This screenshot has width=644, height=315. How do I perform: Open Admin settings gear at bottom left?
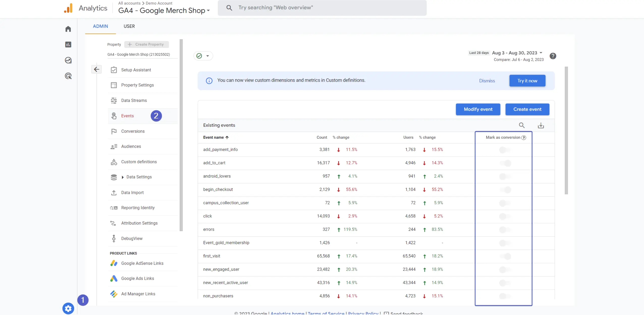click(68, 308)
